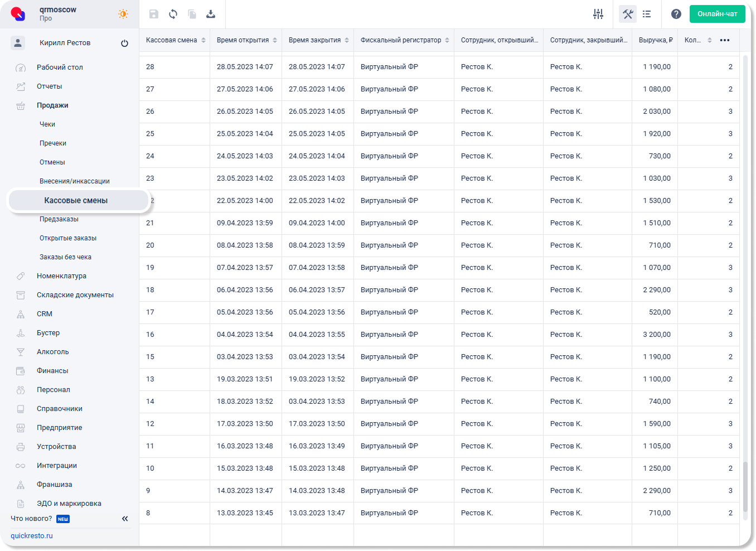This screenshot has width=756, height=551.
Task: Refresh the table with the reload icon
Action: coord(173,14)
